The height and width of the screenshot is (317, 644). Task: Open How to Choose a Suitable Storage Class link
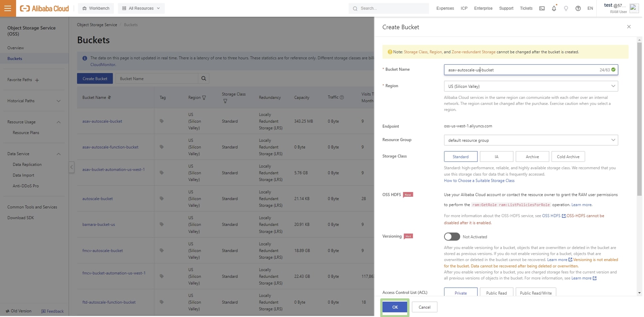[479, 180]
